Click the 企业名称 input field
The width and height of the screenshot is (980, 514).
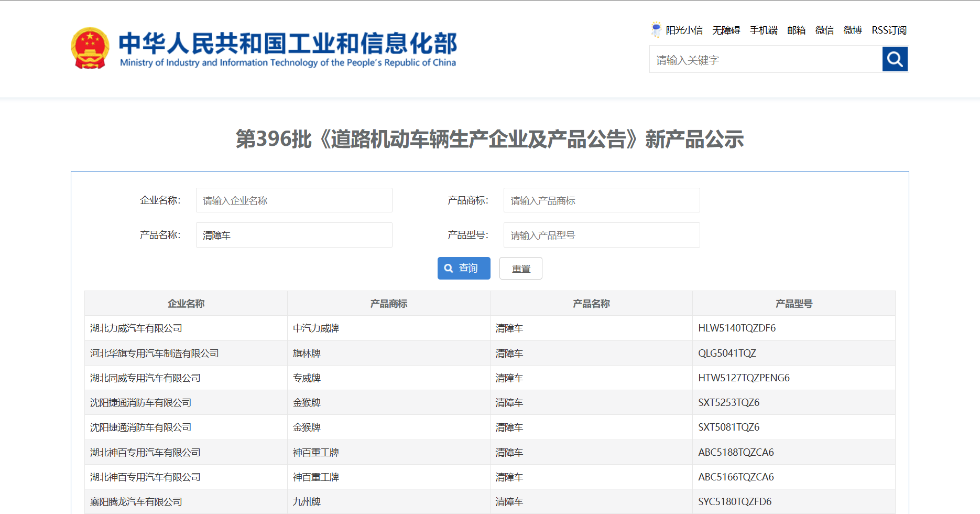294,200
